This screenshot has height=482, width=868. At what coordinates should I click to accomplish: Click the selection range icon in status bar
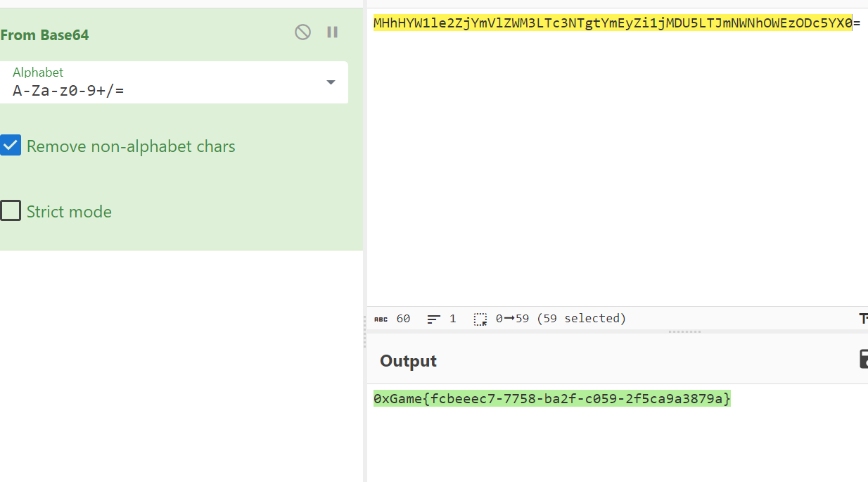[x=480, y=319]
